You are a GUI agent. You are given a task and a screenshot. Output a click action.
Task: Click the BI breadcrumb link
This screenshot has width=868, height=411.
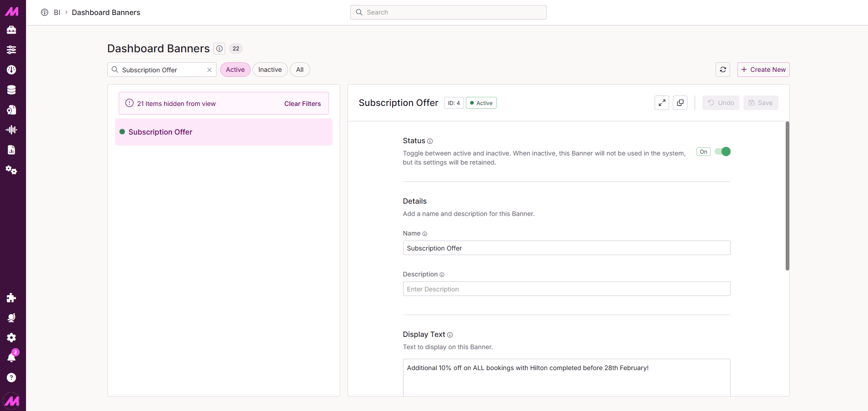point(57,13)
